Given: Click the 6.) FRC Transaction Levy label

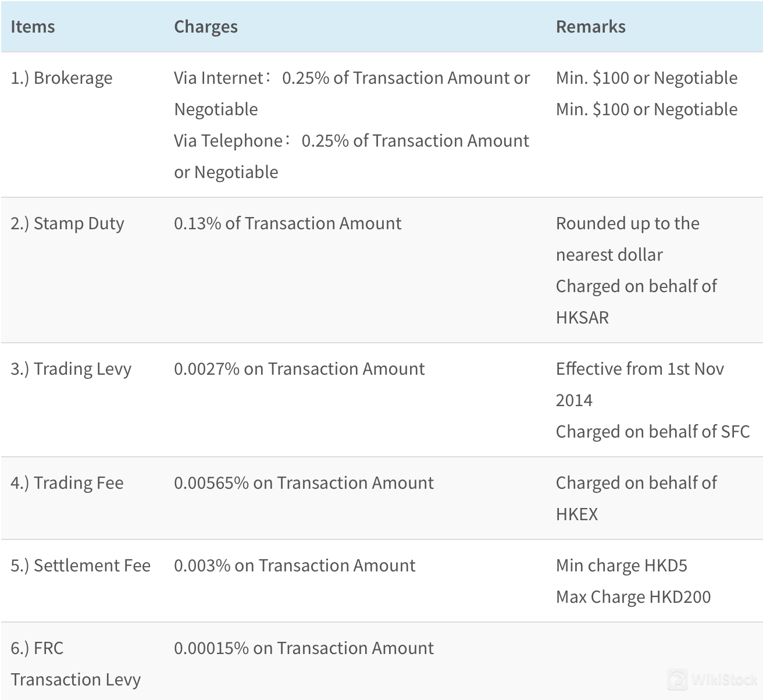Looking at the screenshot, I should coord(76,664).
